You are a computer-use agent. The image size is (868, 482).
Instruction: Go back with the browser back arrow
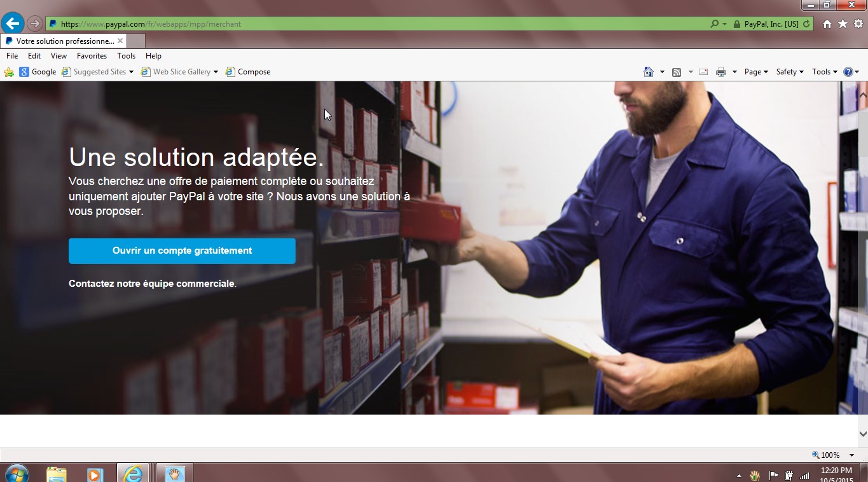[13, 24]
